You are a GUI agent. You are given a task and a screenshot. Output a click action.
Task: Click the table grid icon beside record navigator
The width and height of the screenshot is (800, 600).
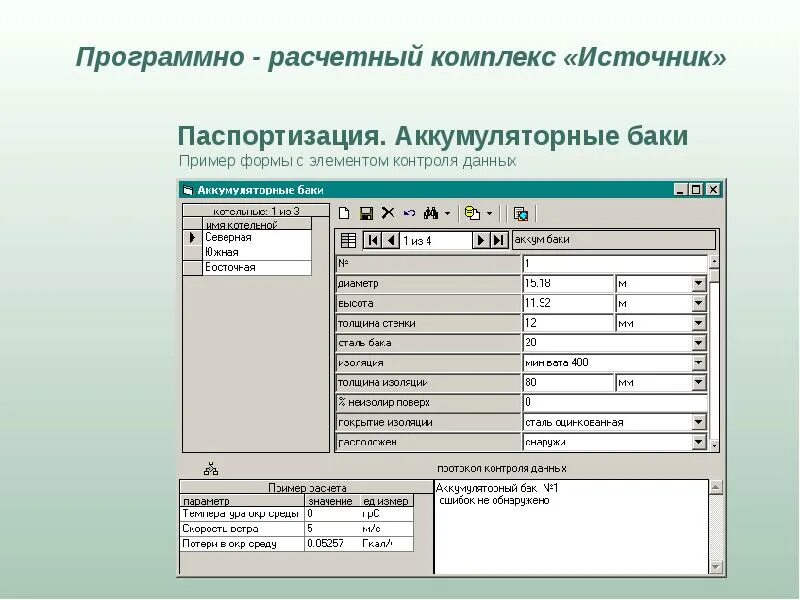pyautogui.click(x=348, y=240)
